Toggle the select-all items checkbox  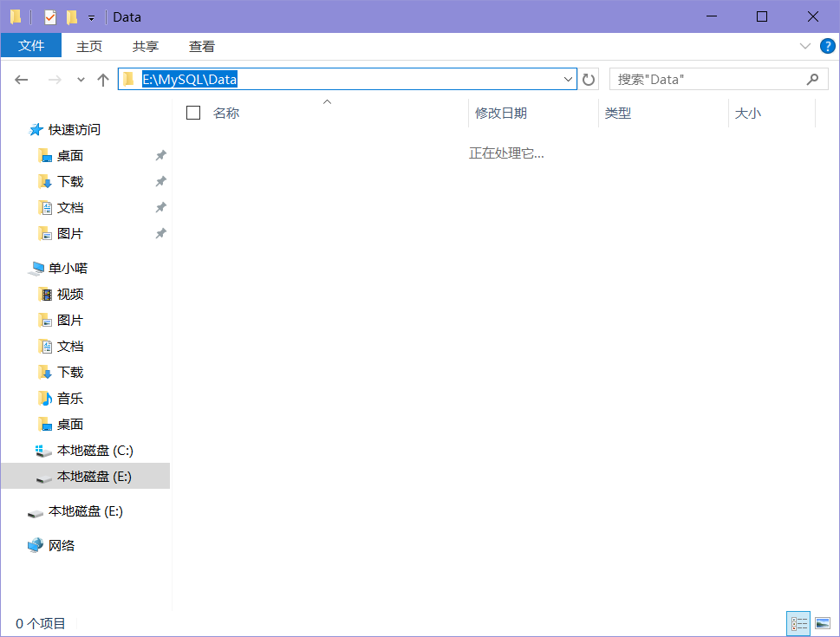click(x=192, y=113)
